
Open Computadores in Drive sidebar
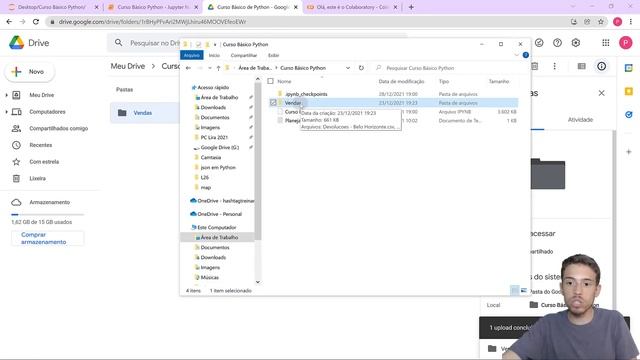(x=47, y=112)
